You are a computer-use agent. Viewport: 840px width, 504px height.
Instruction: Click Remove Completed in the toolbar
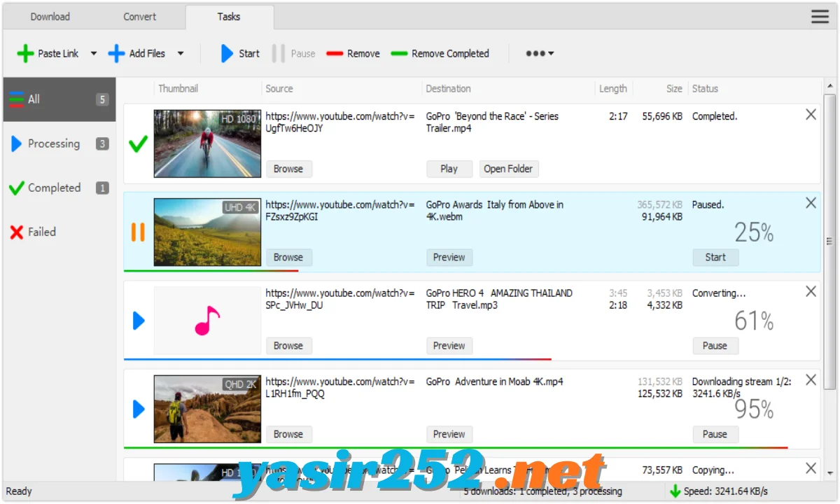tap(440, 53)
